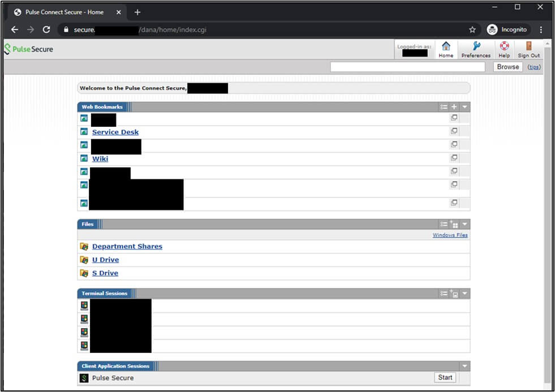Open Web Bookmarks panel list options icon

click(x=444, y=107)
